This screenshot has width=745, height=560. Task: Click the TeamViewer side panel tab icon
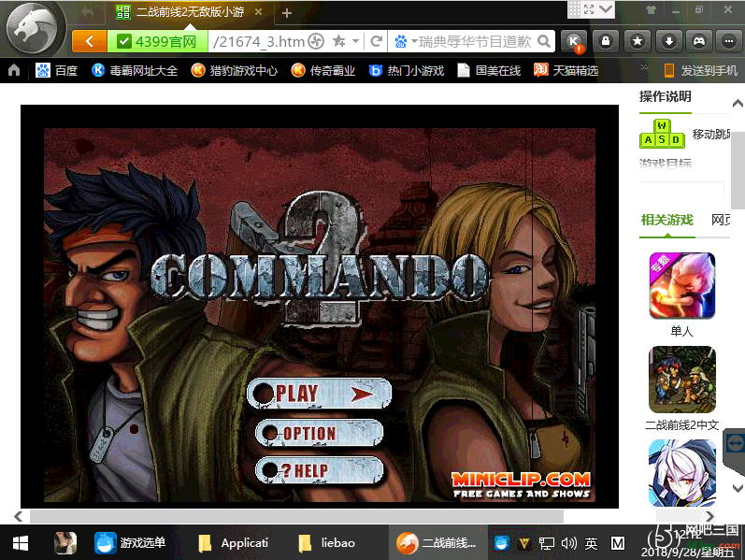coord(735,444)
